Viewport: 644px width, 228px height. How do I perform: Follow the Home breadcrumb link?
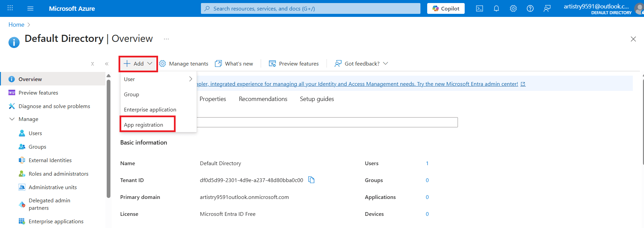pyautogui.click(x=16, y=25)
